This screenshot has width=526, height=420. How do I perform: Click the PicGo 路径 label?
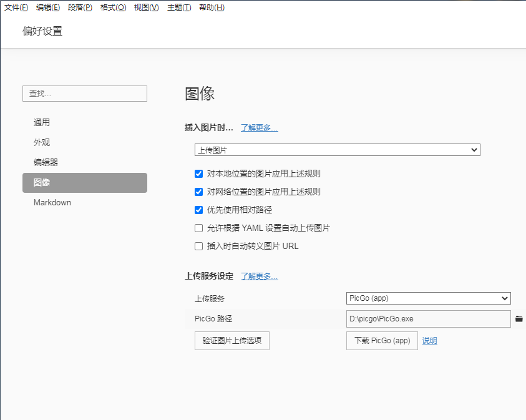coord(213,319)
